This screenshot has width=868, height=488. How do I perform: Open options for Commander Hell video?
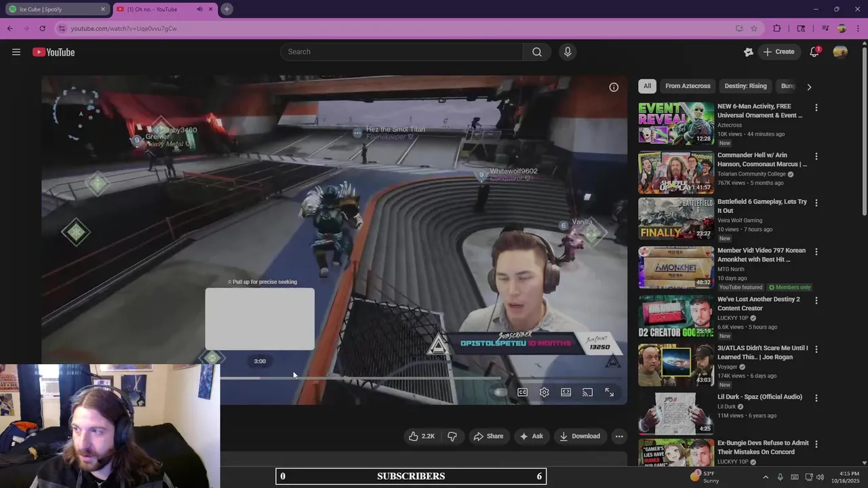point(816,157)
